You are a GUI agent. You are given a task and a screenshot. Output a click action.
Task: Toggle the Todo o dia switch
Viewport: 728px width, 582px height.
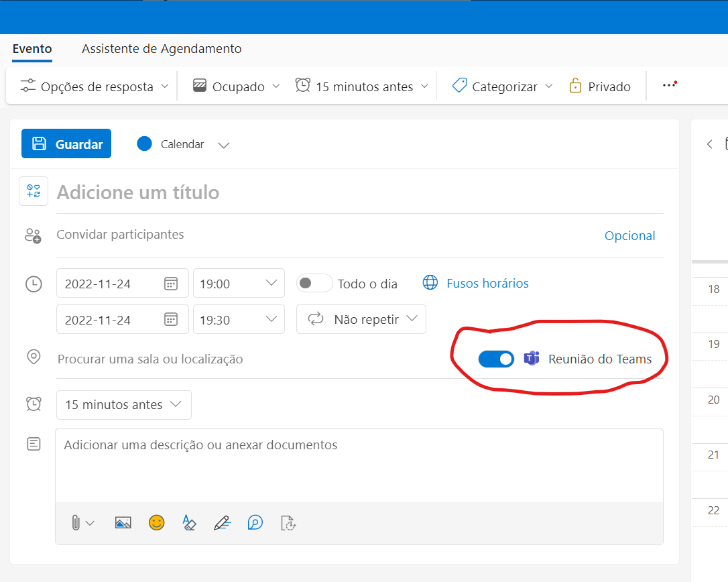[x=314, y=284]
